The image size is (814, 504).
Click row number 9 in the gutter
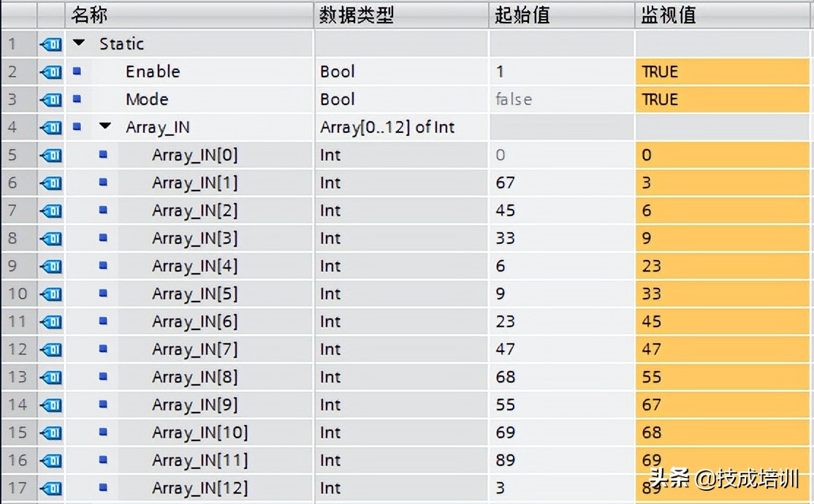[x=12, y=266]
